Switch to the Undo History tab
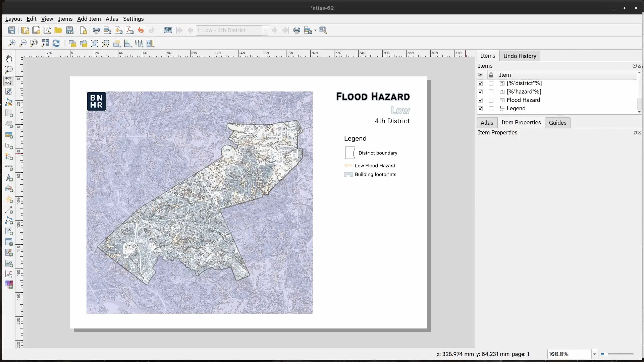The height and width of the screenshot is (362, 644). [520, 56]
